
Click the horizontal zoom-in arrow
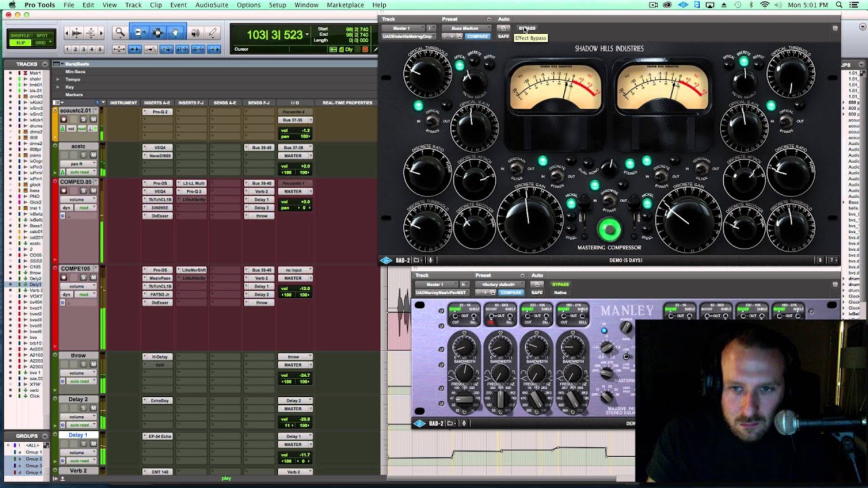tap(101, 33)
